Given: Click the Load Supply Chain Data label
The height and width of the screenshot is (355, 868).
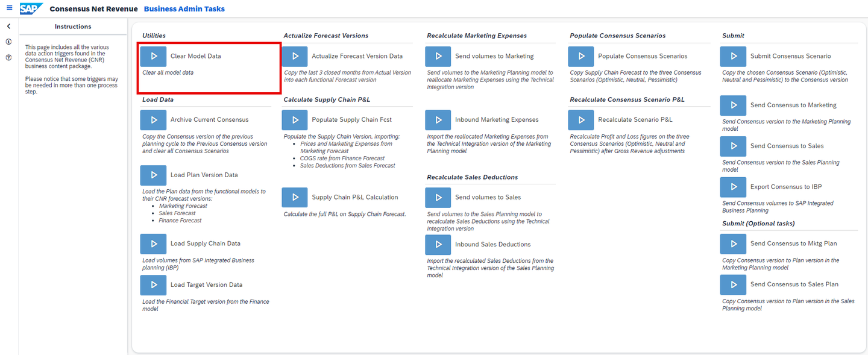Looking at the screenshot, I should tap(206, 243).
